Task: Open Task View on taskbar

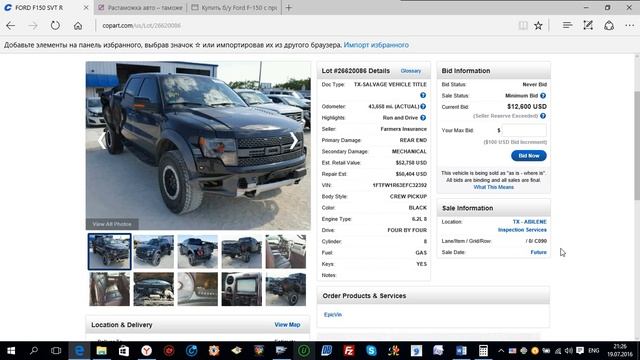Action: (56, 351)
